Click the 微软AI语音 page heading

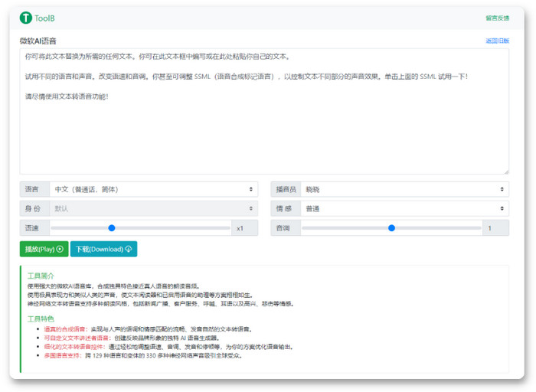click(38, 41)
